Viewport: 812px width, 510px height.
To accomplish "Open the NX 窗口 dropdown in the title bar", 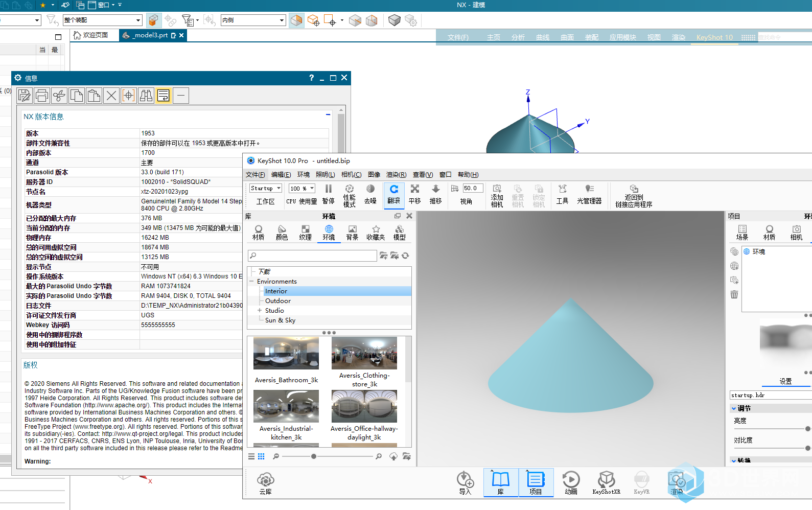I will (x=103, y=5).
